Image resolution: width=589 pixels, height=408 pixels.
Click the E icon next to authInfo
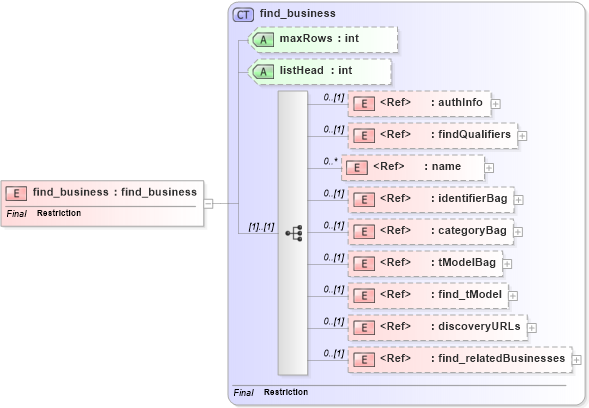click(364, 104)
